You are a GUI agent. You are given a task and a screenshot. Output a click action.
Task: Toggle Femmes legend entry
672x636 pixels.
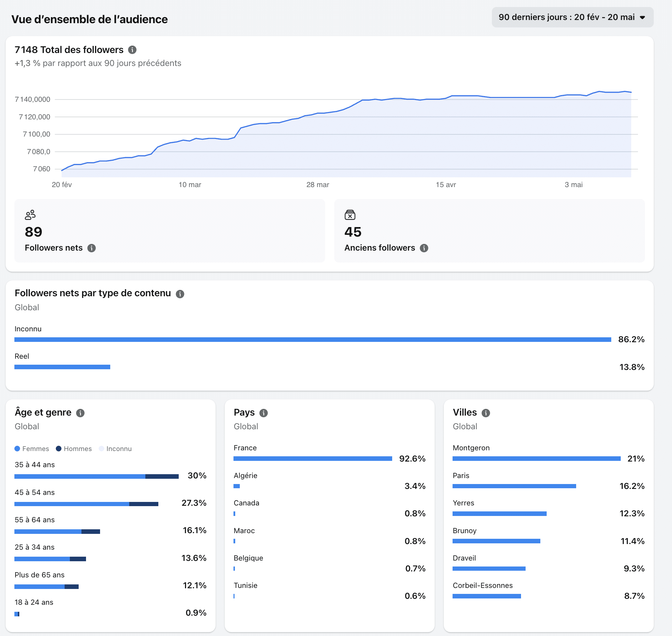click(x=32, y=449)
